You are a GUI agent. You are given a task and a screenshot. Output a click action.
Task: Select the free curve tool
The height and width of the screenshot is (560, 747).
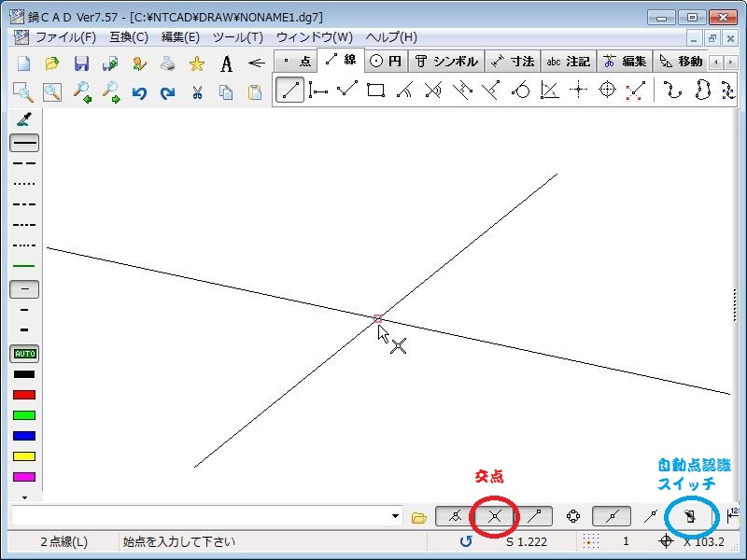click(x=671, y=90)
